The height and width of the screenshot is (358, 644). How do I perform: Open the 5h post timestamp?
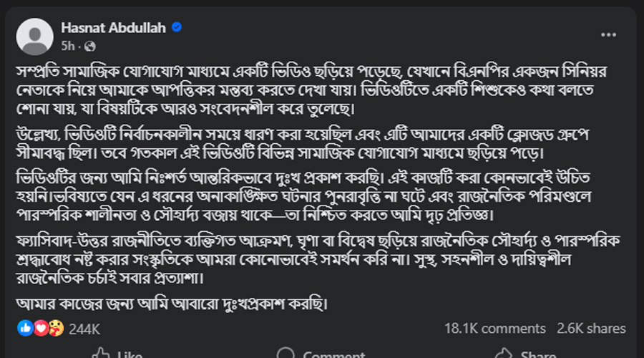pyautogui.click(x=69, y=47)
